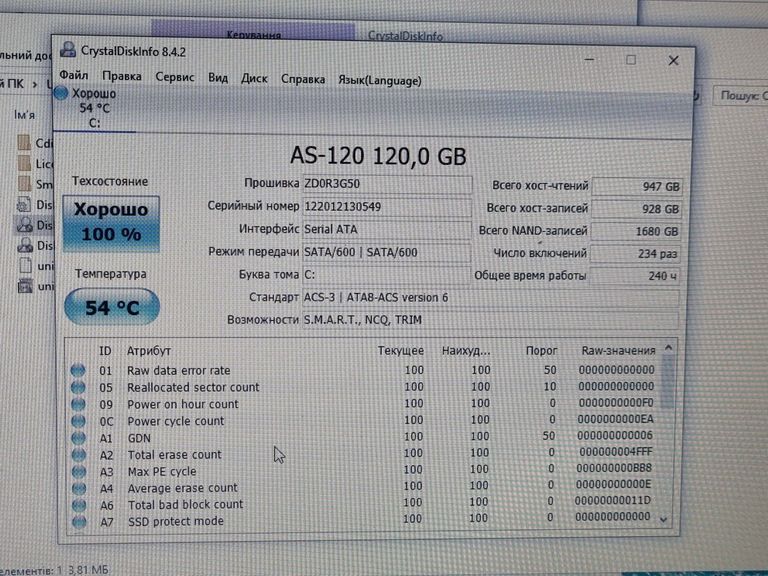Click status orb of Max PE cycle
This screenshot has height=576, width=768.
coord(79,471)
